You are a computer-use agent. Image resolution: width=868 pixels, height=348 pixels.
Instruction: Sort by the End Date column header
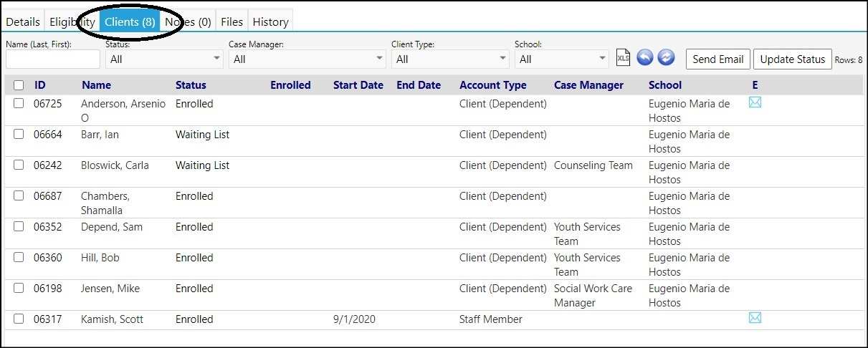pyautogui.click(x=419, y=85)
